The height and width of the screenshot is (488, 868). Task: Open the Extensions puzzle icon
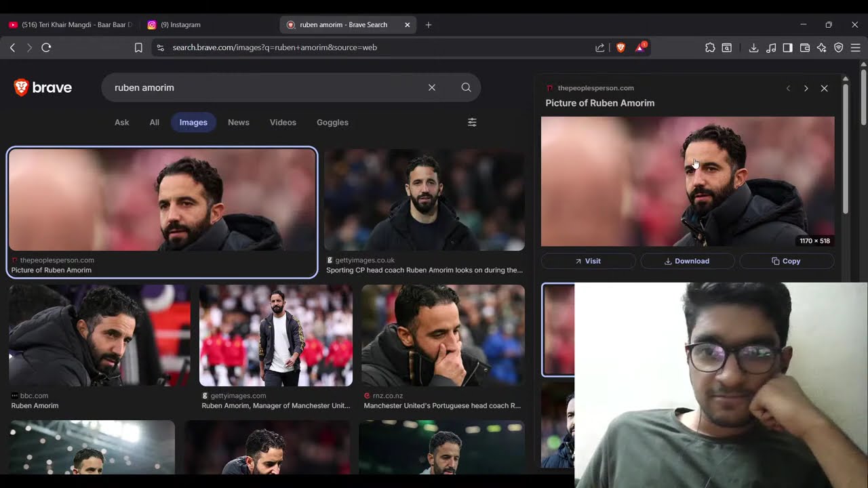coord(710,47)
